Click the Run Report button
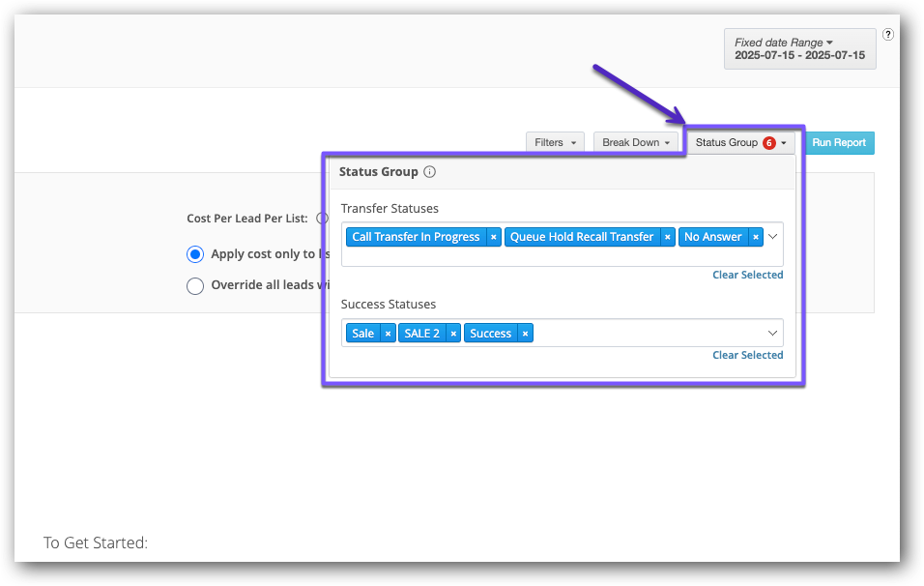Viewport: 924px width, 586px height. click(838, 143)
